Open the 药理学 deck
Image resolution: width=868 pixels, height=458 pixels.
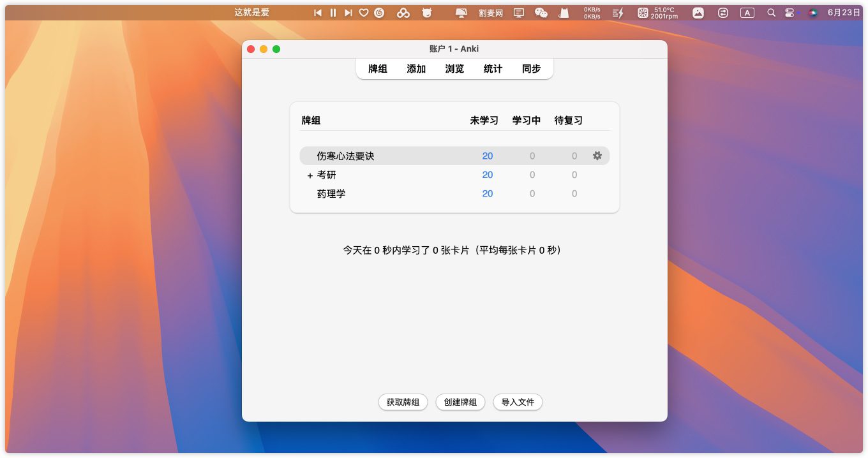point(331,194)
